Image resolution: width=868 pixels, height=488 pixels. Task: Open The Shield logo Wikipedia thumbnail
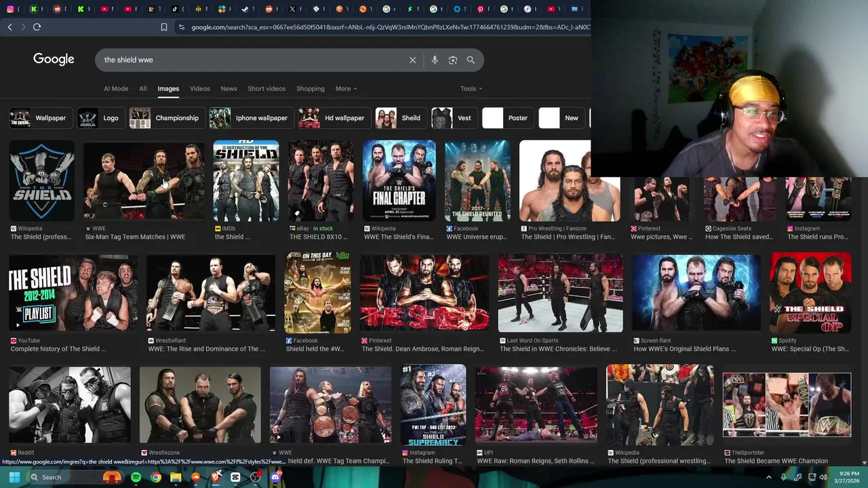tap(41, 181)
